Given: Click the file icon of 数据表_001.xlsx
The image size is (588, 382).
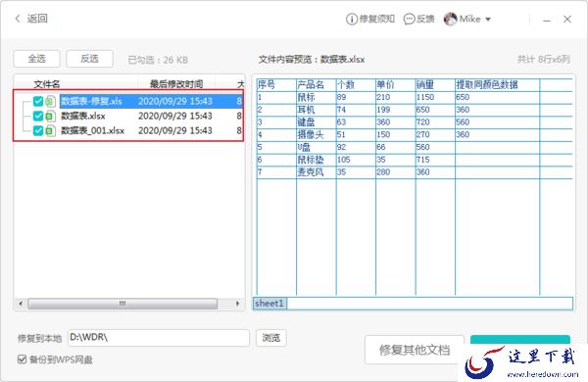Looking at the screenshot, I should coord(51,131).
